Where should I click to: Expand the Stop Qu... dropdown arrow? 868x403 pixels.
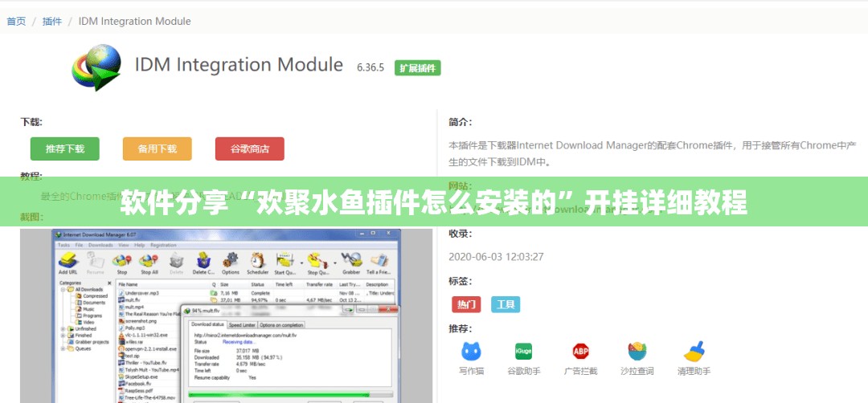[334, 262]
